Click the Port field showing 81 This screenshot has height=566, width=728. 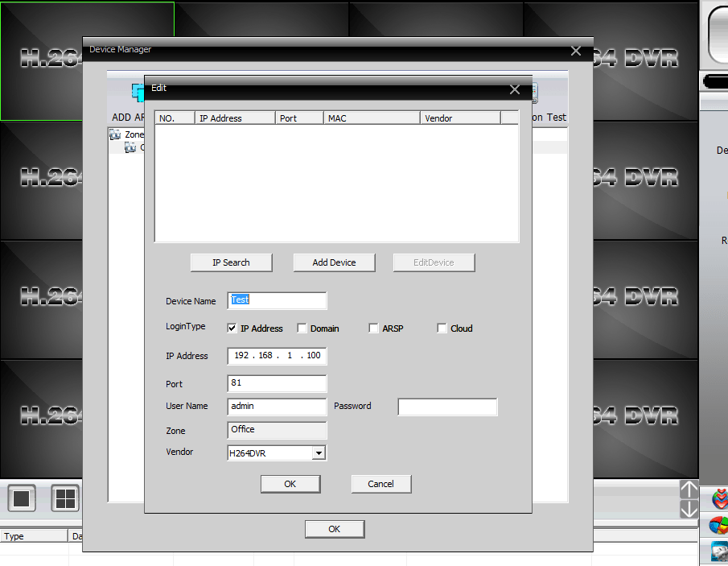point(278,383)
